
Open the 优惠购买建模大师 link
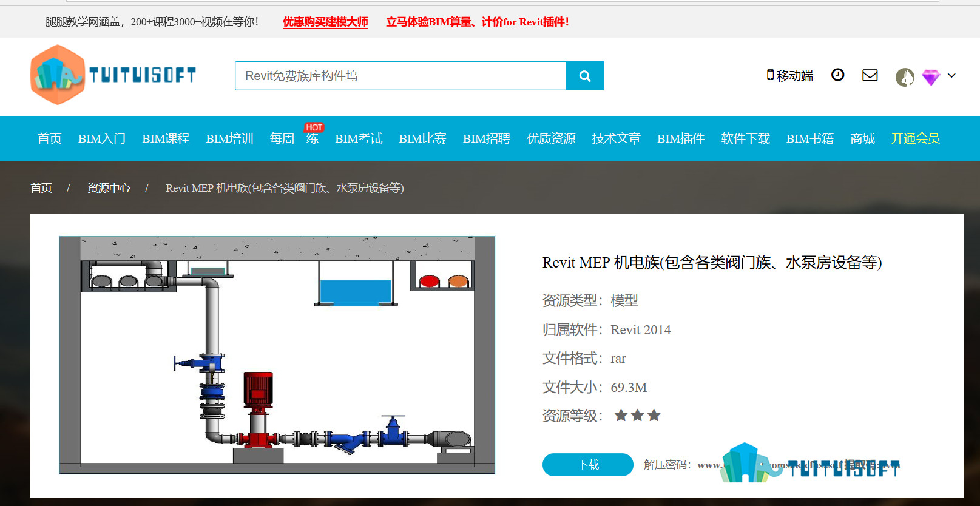tap(325, 22)
